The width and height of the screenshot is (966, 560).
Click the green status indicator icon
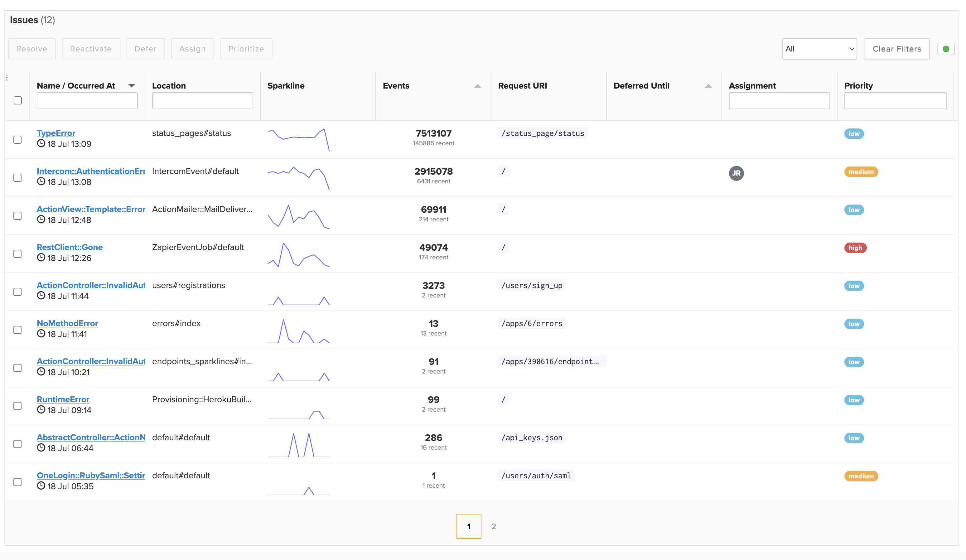click(x=946, y=49)
